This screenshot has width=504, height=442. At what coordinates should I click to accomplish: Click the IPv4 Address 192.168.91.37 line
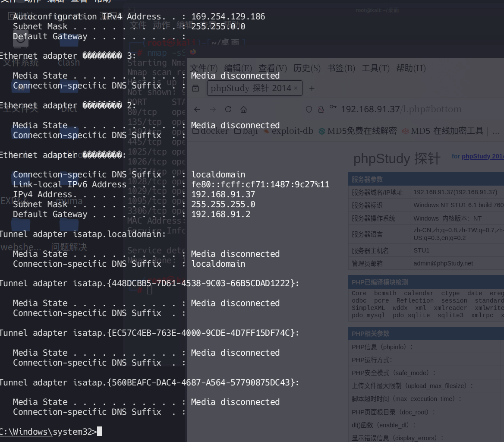pyautogui.click(x=134, y=195)
